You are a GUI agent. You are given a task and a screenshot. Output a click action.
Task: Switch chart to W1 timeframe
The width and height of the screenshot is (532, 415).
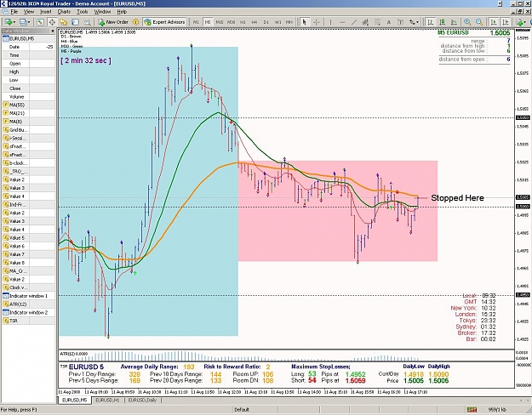277,22
